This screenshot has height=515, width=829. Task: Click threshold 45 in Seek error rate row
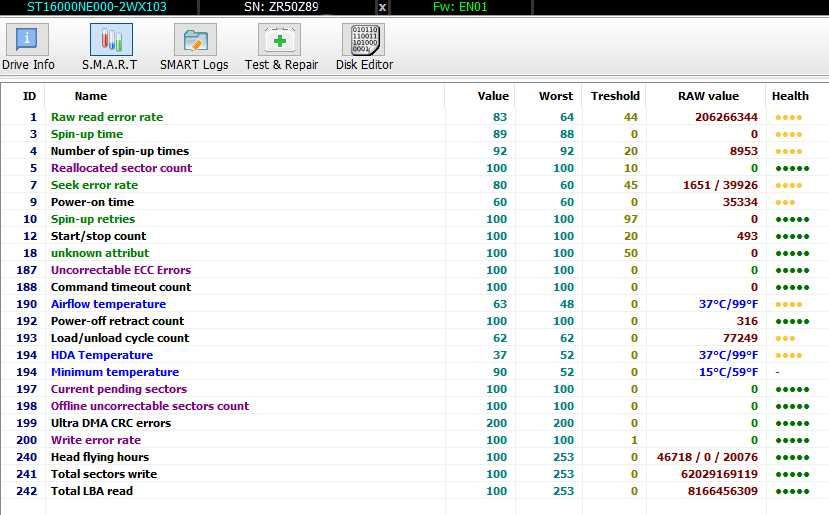(x=631, y=185)
